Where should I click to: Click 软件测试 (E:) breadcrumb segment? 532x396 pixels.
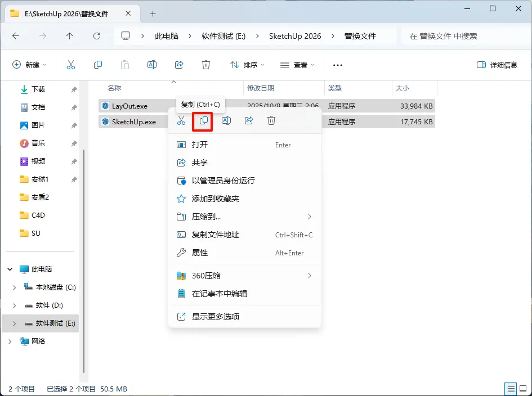pos(223,36)
